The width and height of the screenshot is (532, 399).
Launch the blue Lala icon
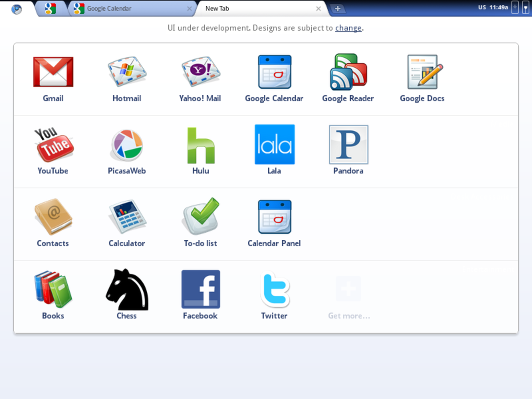pyautogui.click(x=275, y=145)
